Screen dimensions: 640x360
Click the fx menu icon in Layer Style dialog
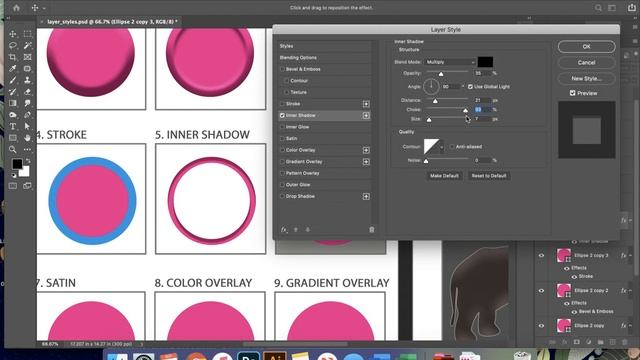[284, 230]
